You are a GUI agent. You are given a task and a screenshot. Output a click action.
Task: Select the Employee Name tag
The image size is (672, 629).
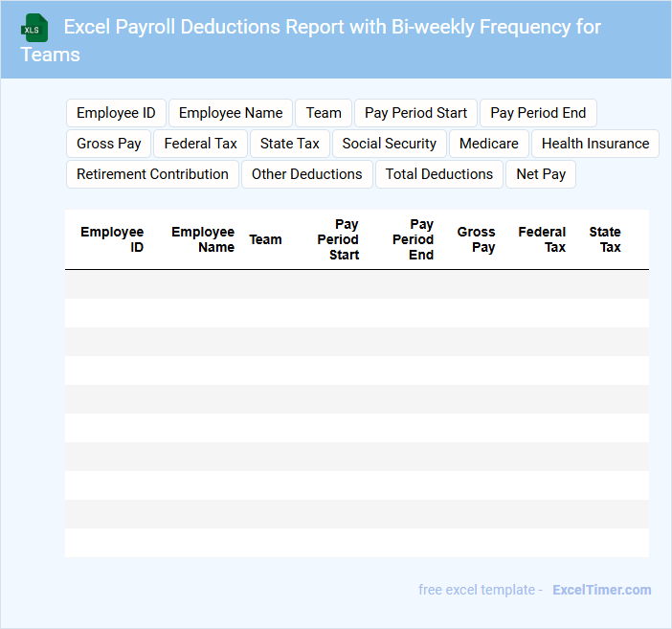[x=231, y=113]
